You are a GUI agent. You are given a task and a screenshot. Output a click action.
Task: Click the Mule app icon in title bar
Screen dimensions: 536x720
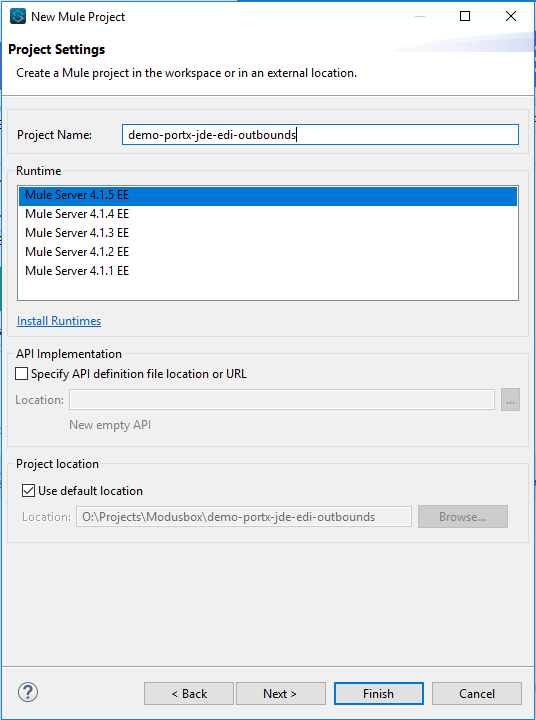(18, 17)
